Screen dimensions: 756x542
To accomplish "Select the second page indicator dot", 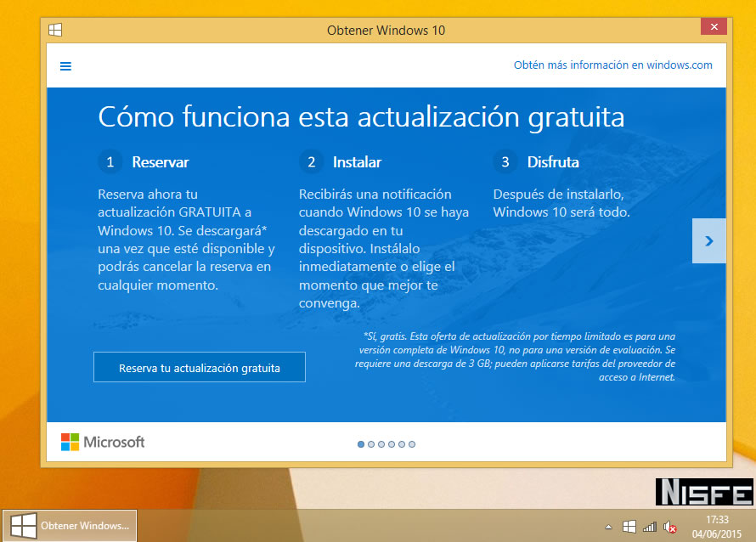I will tap(371, 443).
